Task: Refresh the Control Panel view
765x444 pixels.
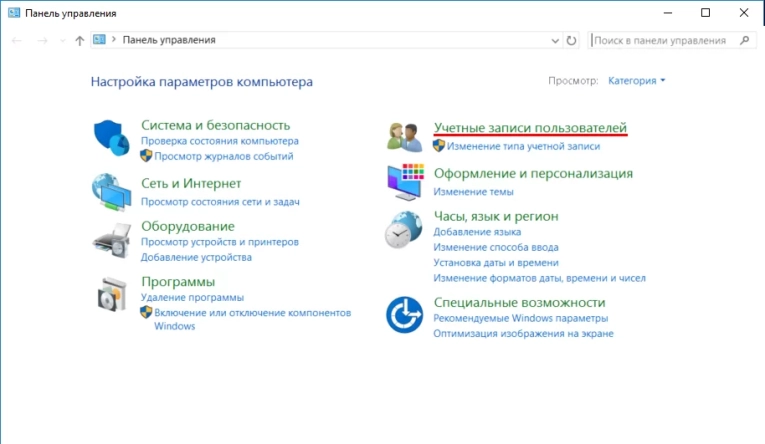Action: tap(571, 40)
